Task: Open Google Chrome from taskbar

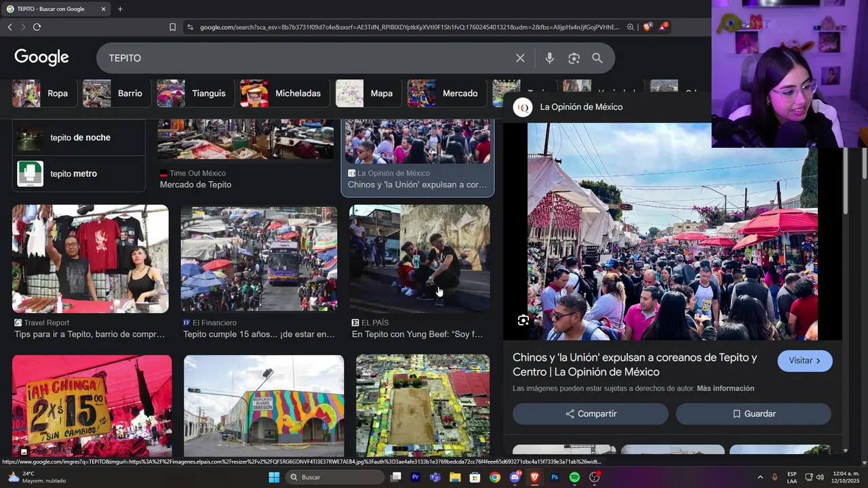Action: [495, 477]
